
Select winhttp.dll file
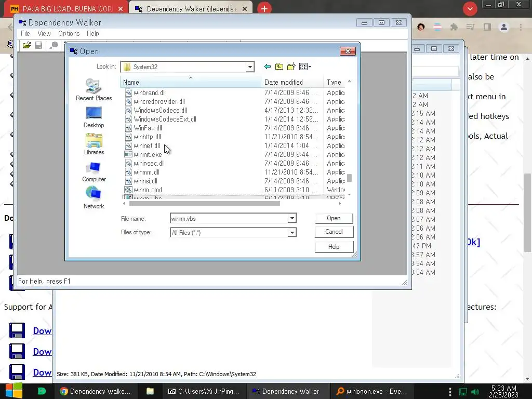click(147, 137)
